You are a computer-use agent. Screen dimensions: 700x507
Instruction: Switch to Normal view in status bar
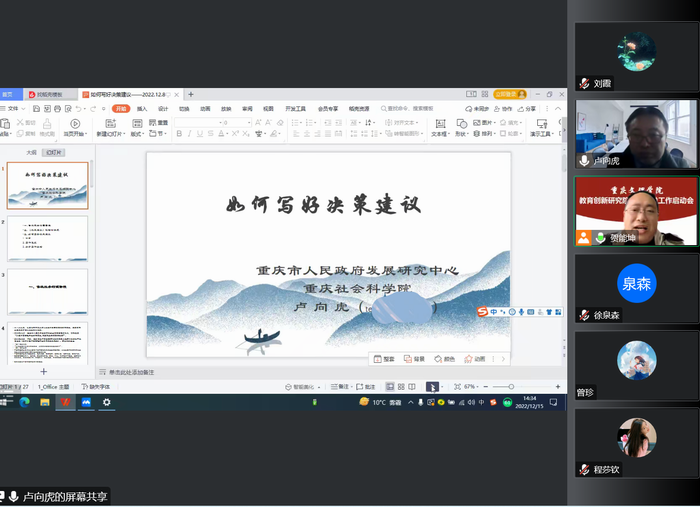pyautogui.click(x=390, y=386)
